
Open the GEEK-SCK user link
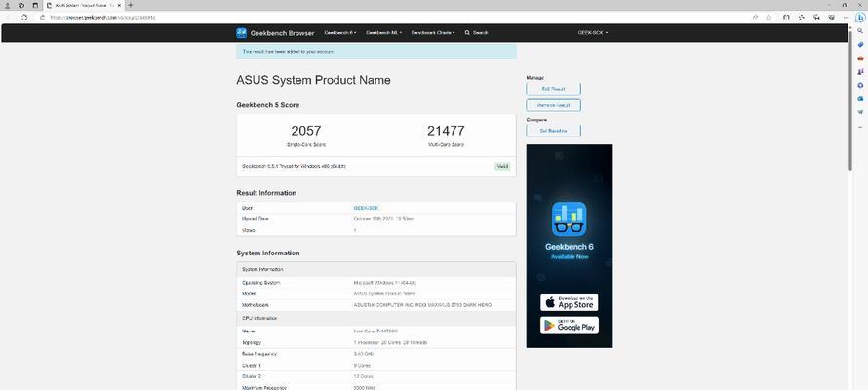coord(366,208)
